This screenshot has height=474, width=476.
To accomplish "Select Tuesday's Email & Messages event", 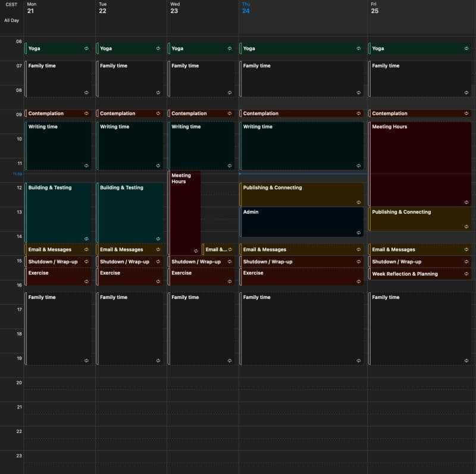I will 128,250.
